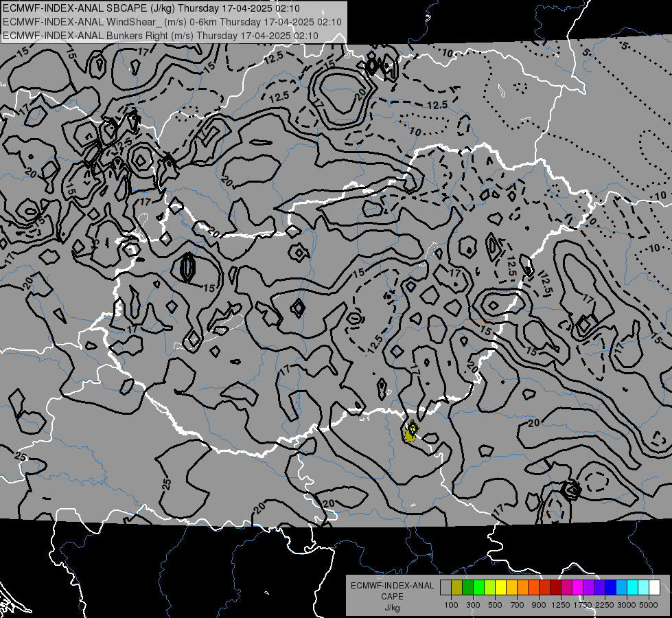The image size is (672, 618).
Task: Click the yellow-green CAPE patch on the map
Action: pyautogui.click(x=411, y=431)
